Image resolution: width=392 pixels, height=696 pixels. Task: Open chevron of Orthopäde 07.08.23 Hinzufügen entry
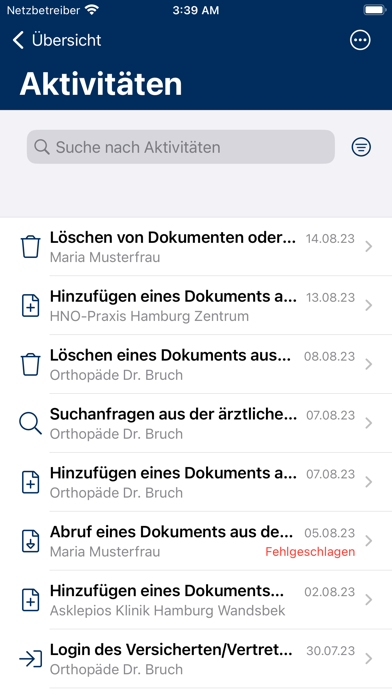(368, 482)
